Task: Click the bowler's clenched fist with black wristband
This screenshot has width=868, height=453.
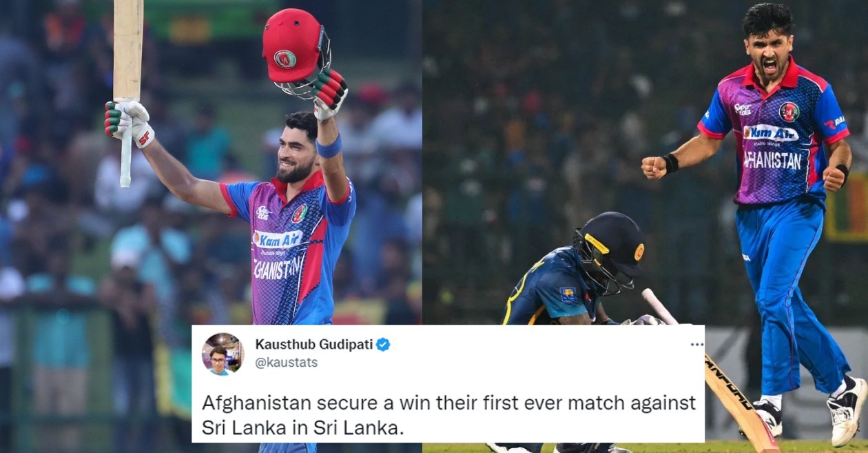Action: (659, 166)
